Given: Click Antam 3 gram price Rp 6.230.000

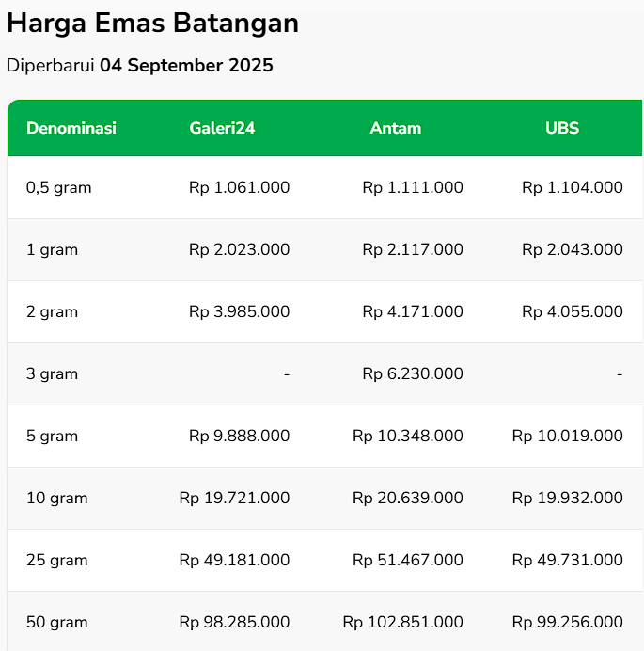Looking at the screenshot, I should [413, 373].
